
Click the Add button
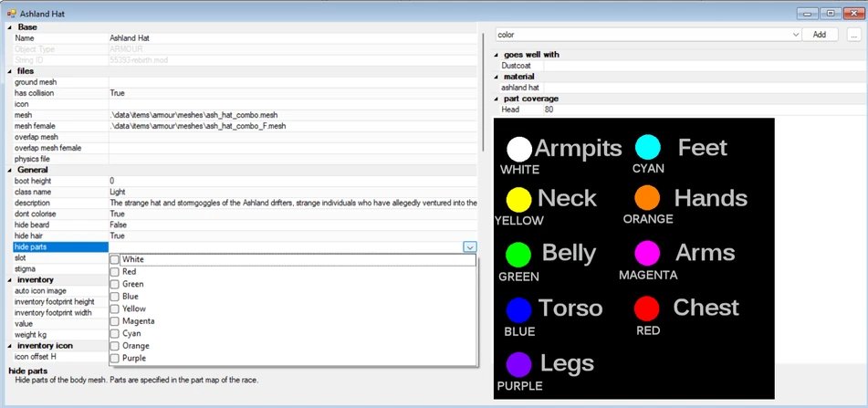click(820, 35)
